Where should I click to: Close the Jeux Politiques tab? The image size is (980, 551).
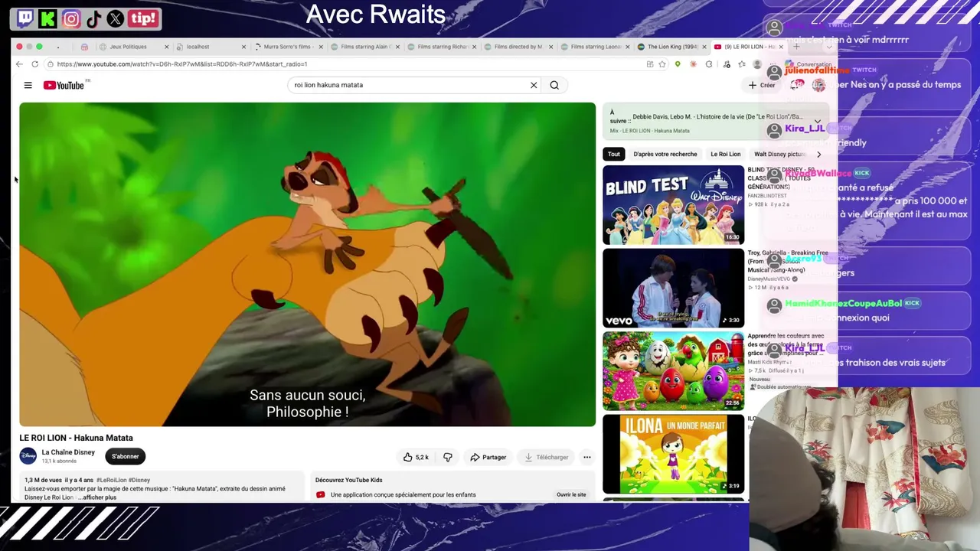(x=166, y=47)
